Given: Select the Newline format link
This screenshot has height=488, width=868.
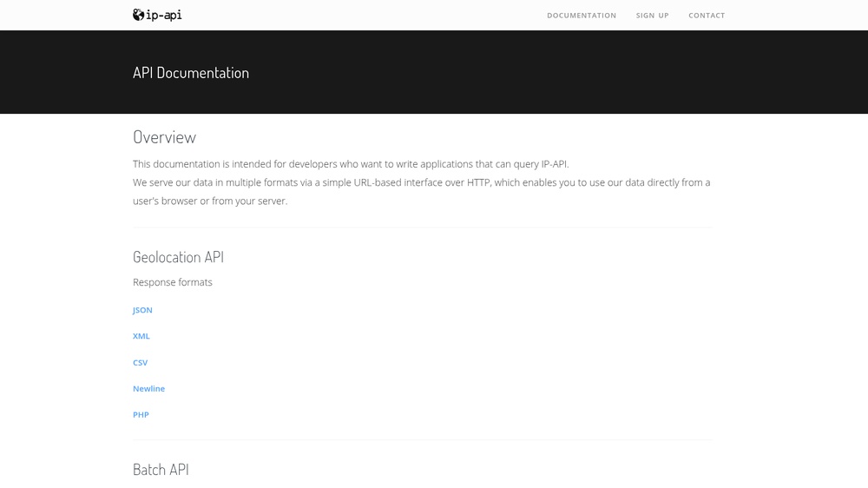Looking at the screenshot, I should point(149,389).
